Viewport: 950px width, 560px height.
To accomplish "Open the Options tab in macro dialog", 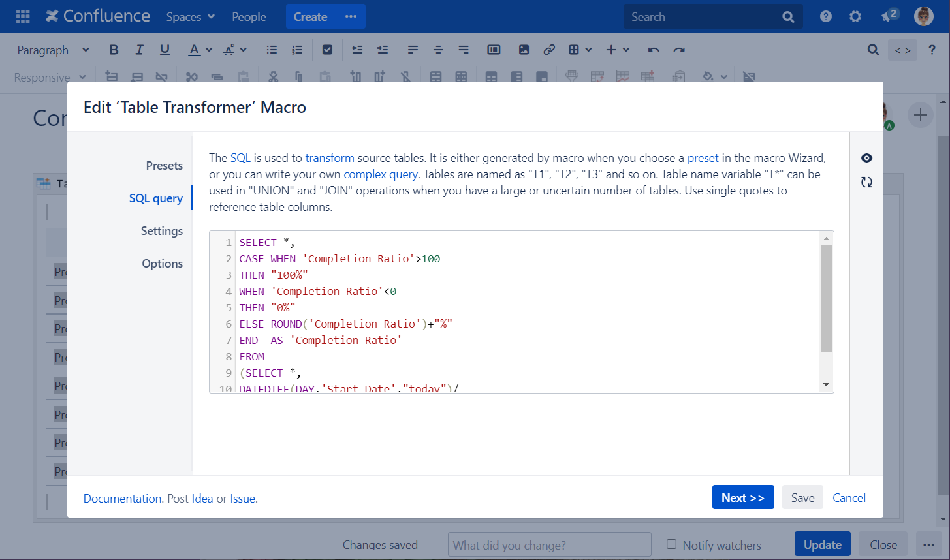I will 163,264.
